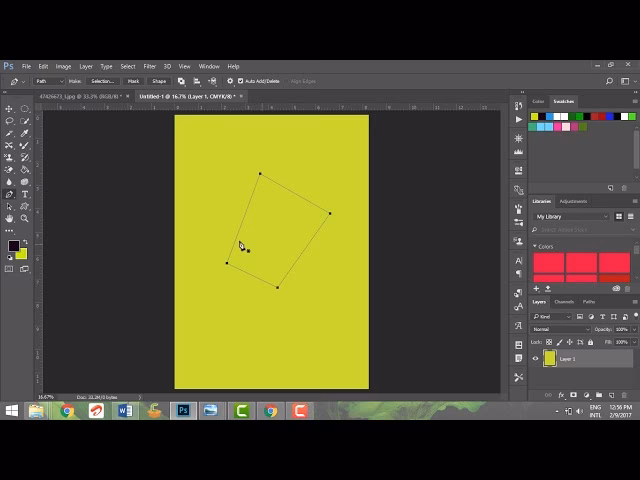Toggle type layer filter
This screenshot has height=480, width=640.
click(602, 317)
